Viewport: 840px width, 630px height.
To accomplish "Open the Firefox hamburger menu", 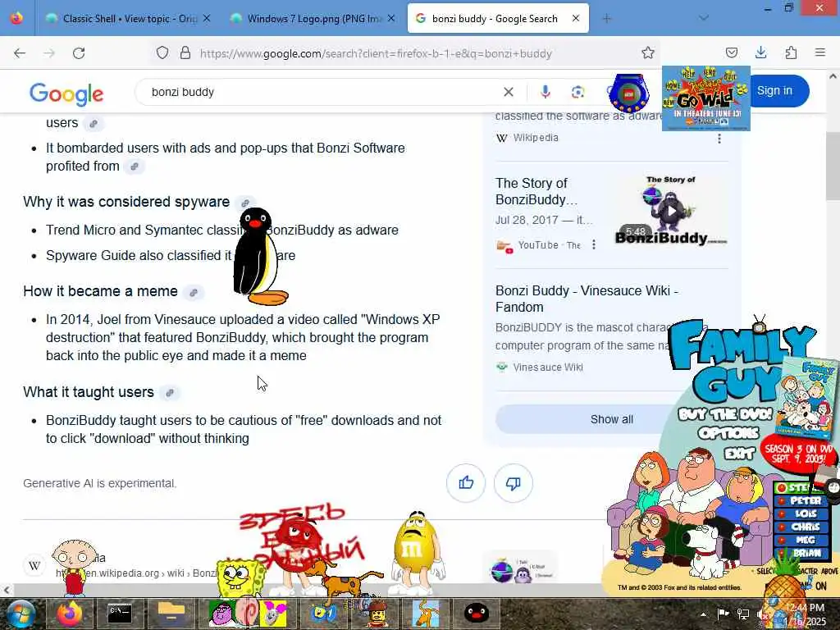I will coord(820,52).
